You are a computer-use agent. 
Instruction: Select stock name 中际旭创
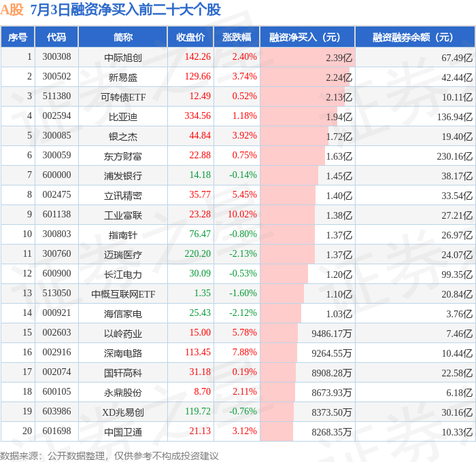(123, 57)
